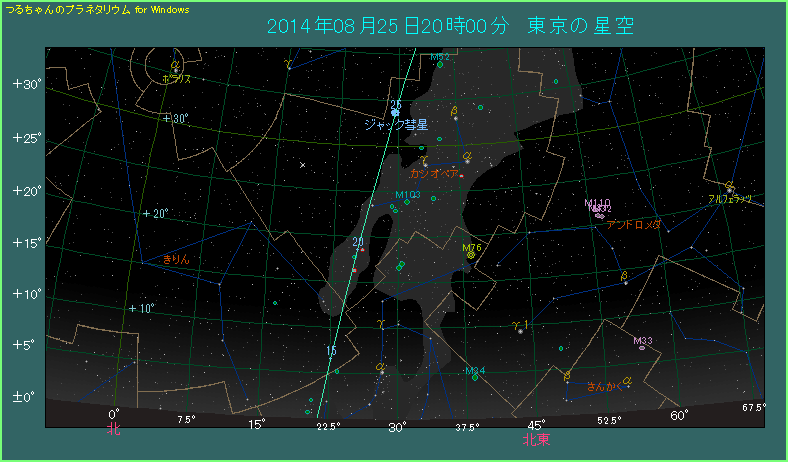This screenshot has height=462, width=788.
Task: Select the M34 cluster marker
Action: pyautogui.click(x=475, y=378)
